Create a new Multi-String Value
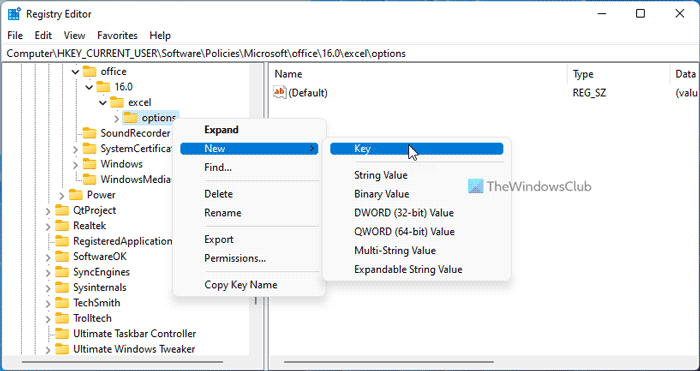700x371 pixels. pyautogui.click(x=417, y=250)
